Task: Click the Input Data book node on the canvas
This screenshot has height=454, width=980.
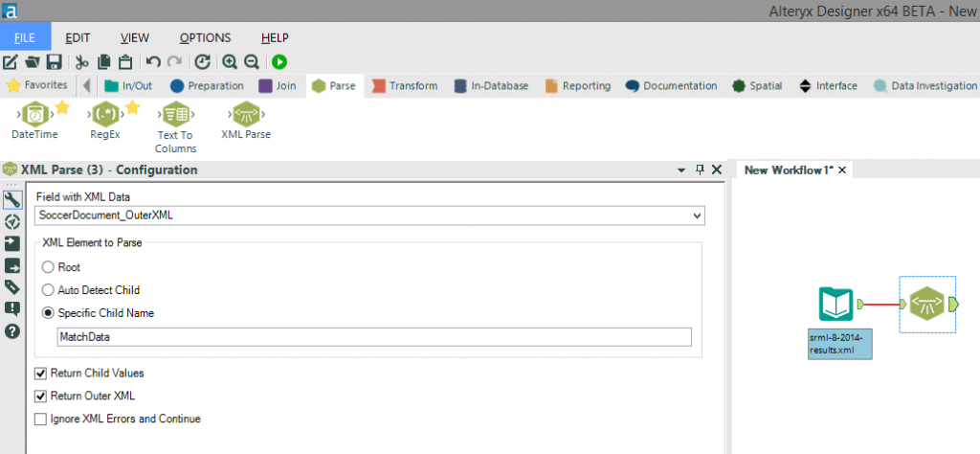Action: [x=836, y=304]
